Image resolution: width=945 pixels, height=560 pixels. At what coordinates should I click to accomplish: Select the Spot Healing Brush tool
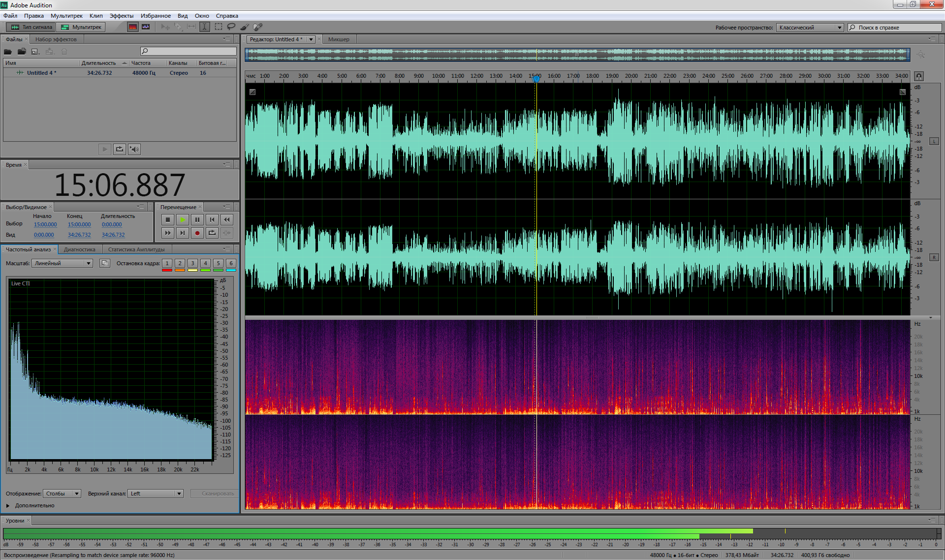tap(258, 27)
